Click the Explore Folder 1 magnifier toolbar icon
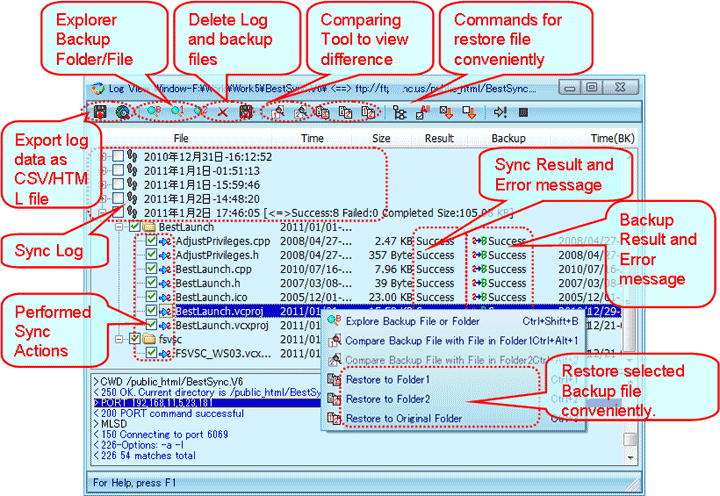Screen dimensions: 720x496 pyautogui.click(x=177, y=111)
